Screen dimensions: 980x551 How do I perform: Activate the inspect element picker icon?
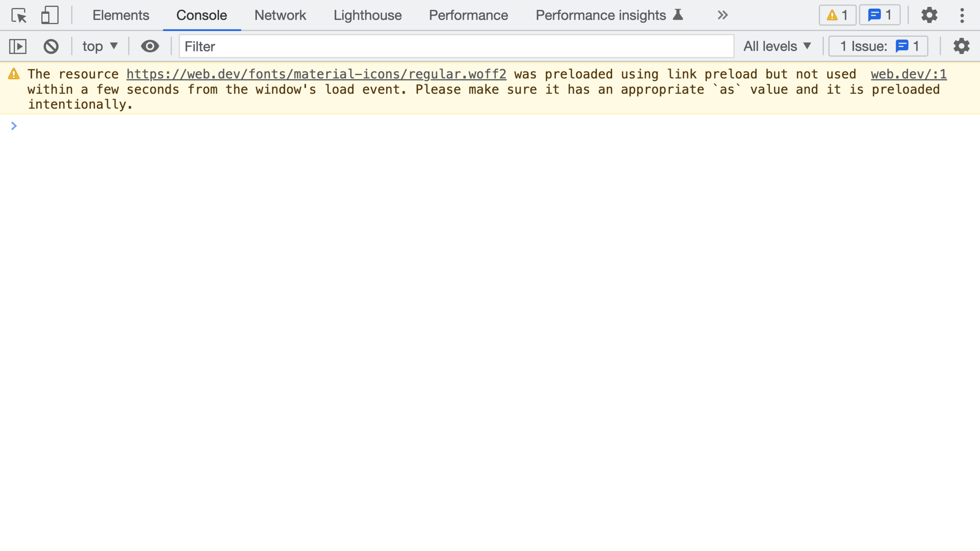19,16
